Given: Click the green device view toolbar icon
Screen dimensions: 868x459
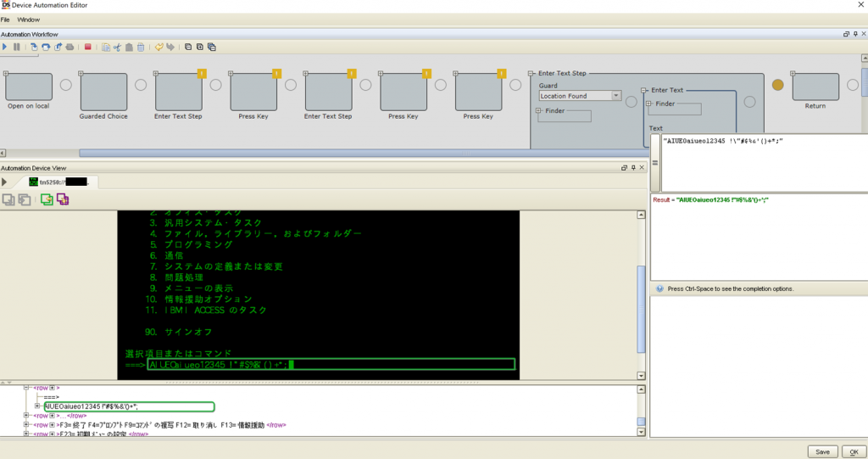Looking at the screenshot, I should (47, 199).
